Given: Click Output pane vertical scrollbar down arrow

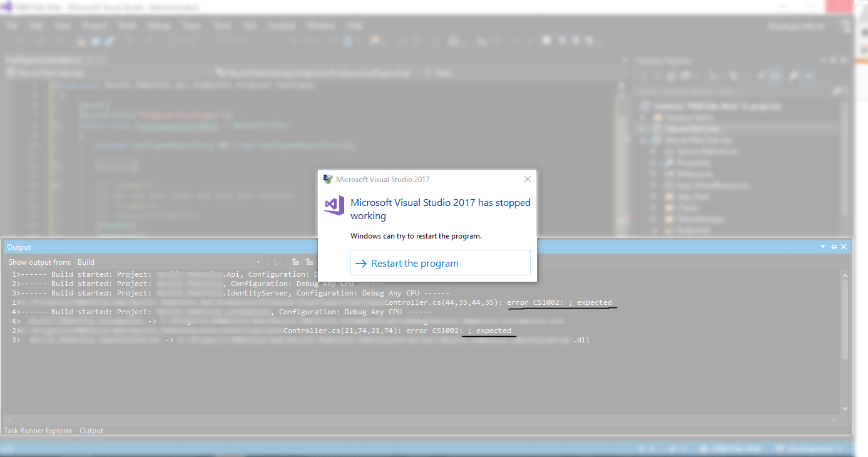Looking at the screenshot, I should point(845,409).
